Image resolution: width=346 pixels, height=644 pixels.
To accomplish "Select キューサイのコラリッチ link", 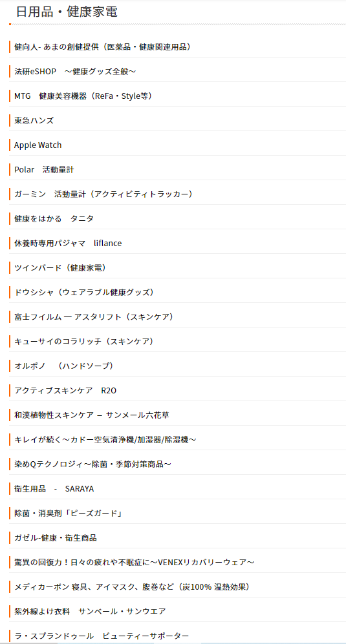I will point(84,341).
